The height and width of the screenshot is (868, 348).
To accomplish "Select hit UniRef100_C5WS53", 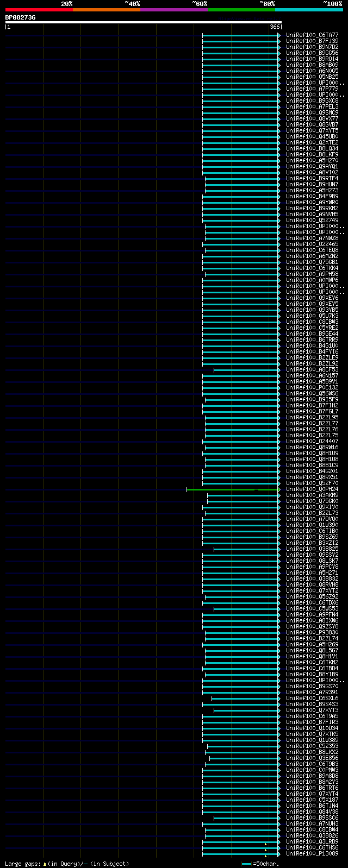I will point(312,609).
